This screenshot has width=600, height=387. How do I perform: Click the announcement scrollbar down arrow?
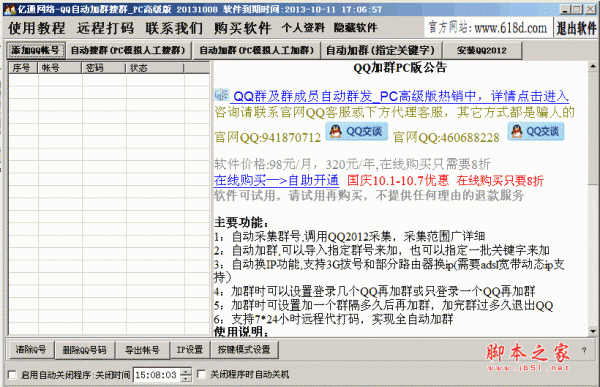click(x=593, y=331)
